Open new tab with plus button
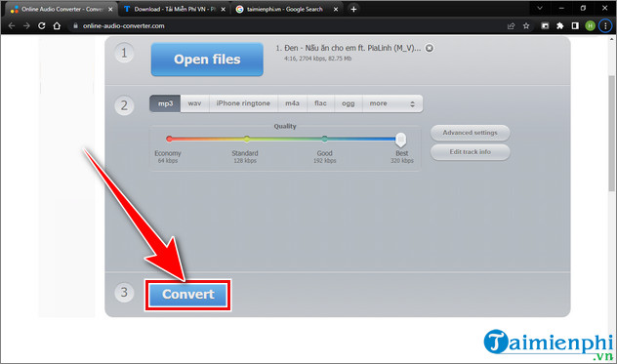617x364 pixels. pyautogui.click(x=353, y=9)
